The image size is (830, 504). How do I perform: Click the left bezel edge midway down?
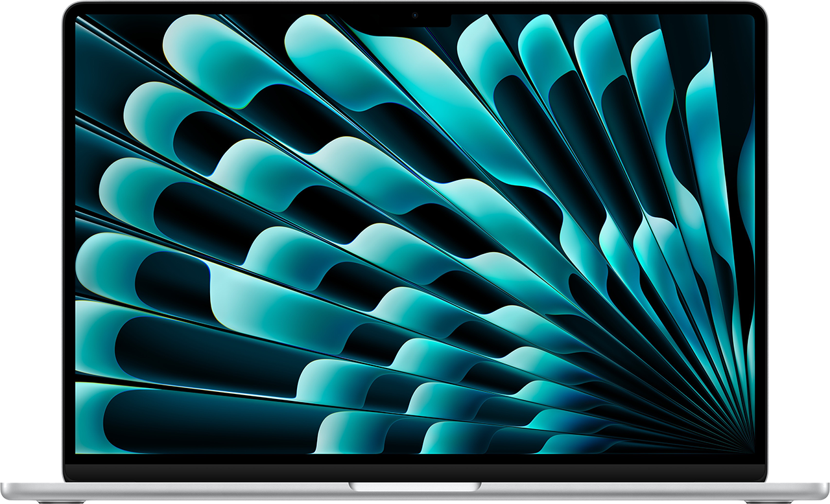[x=68, y=253]
